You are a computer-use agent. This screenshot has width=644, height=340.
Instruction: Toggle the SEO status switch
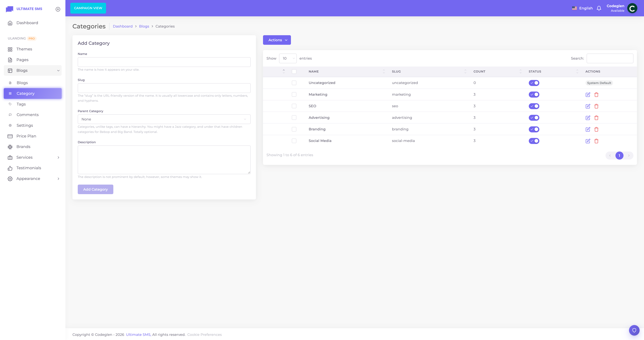(x=534, y=106)
